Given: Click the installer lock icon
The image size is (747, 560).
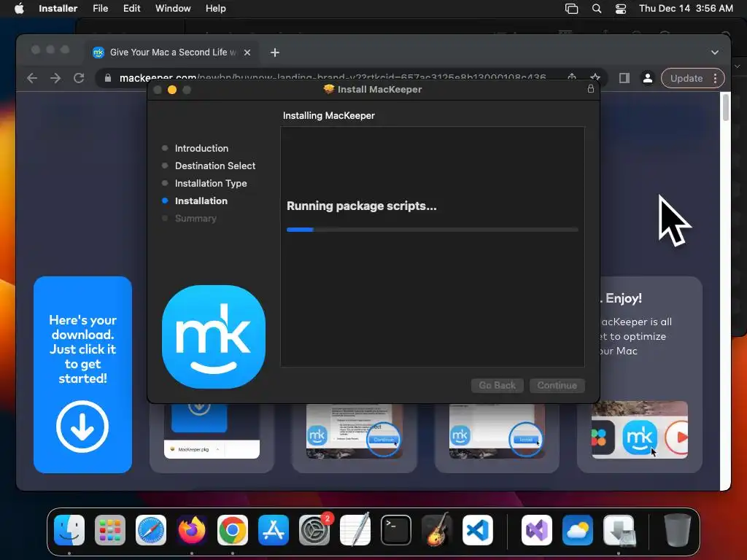Looking at the screenshot, I should pos(591,89).
